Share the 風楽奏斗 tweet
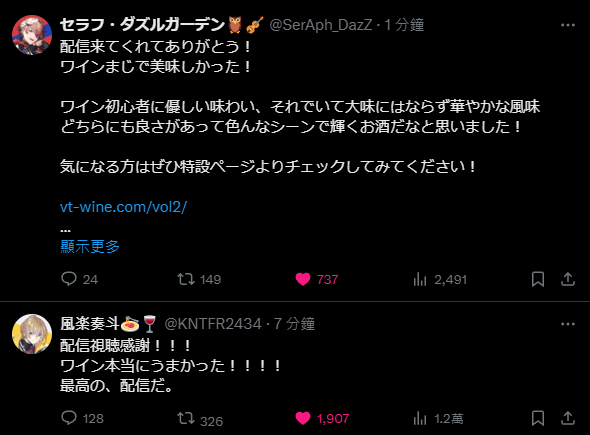590x435 pixels. point(568,418)
